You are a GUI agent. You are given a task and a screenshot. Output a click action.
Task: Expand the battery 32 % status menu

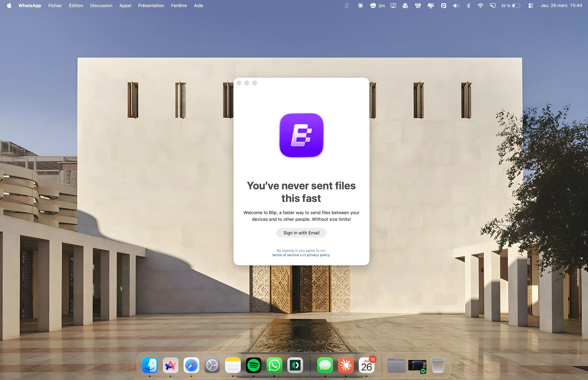511,5
